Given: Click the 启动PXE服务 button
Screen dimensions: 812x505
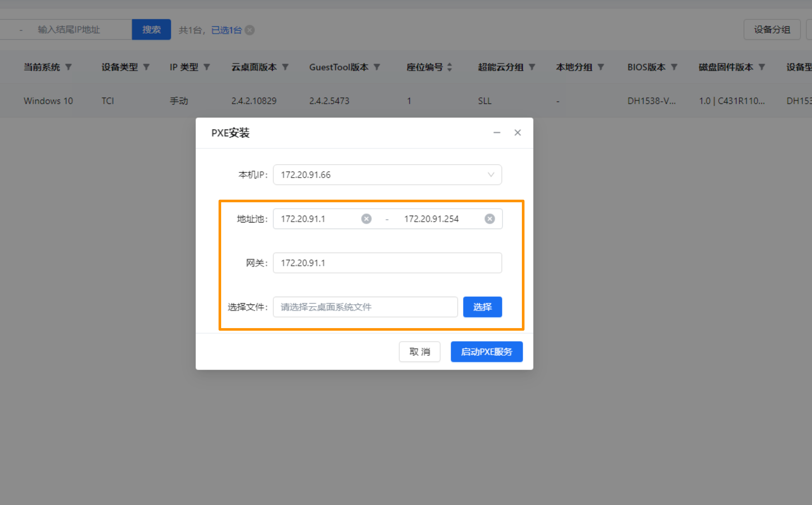Looking at the screenshot, I should click(x=486, y=351).
